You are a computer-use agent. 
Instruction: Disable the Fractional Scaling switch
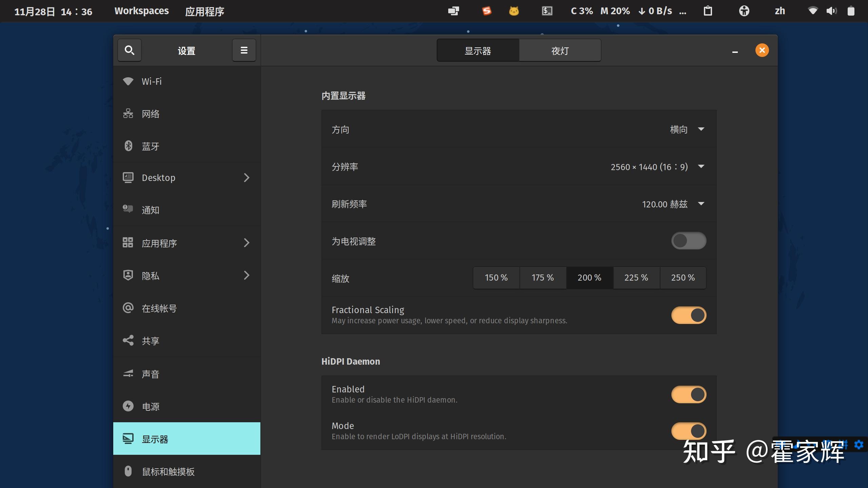pyautogui.click(x=689, y=315)
